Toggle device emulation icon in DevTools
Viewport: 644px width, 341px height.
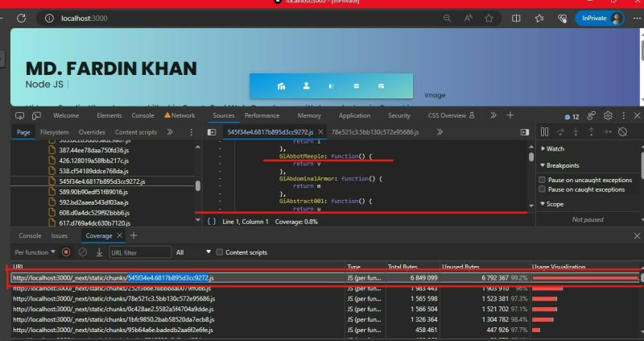pos(36,115)
